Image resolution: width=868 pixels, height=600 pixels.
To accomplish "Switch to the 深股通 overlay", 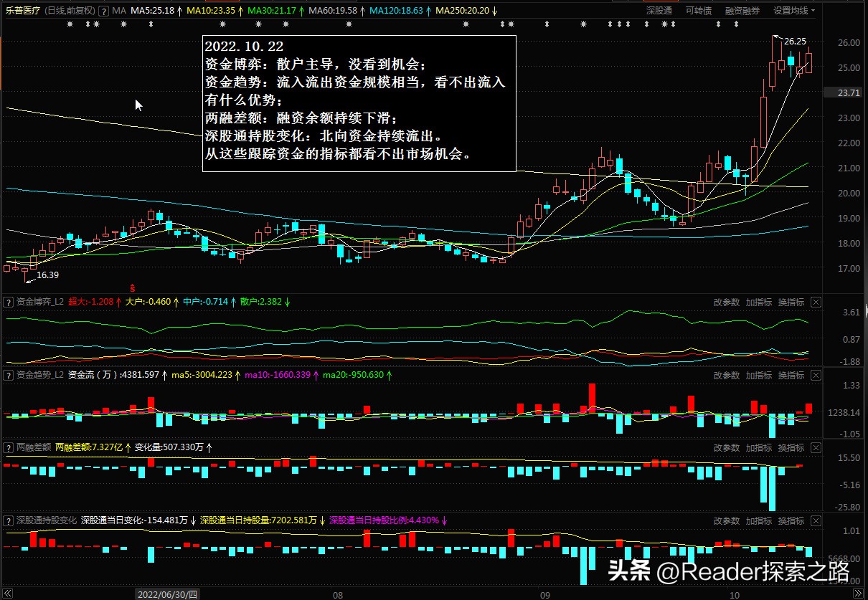I will (x=659, y=11).
